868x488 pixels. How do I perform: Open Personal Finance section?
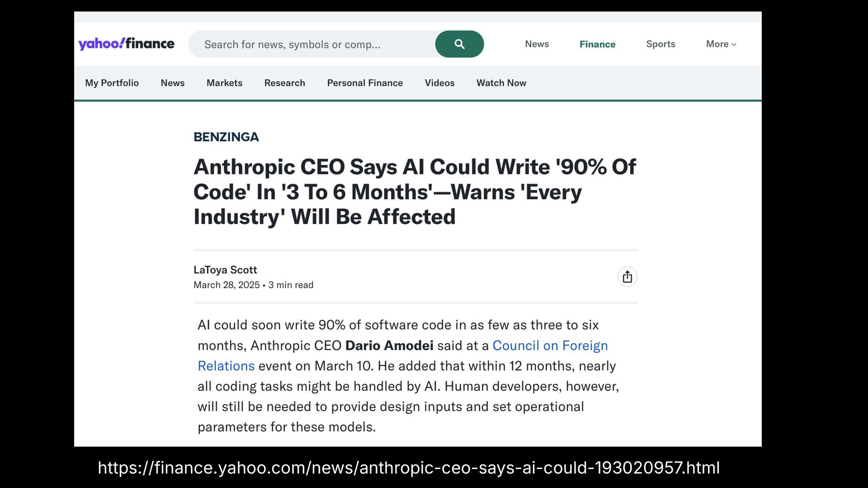point(365,83)
